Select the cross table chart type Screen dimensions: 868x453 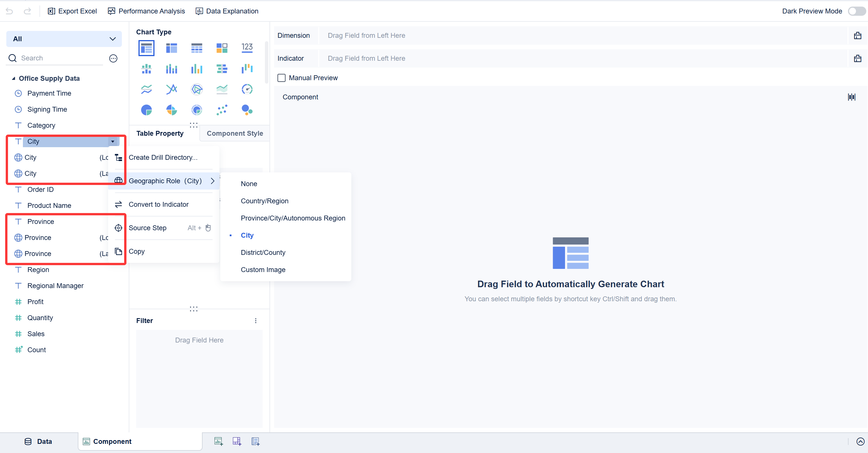(x=197, y=48)
